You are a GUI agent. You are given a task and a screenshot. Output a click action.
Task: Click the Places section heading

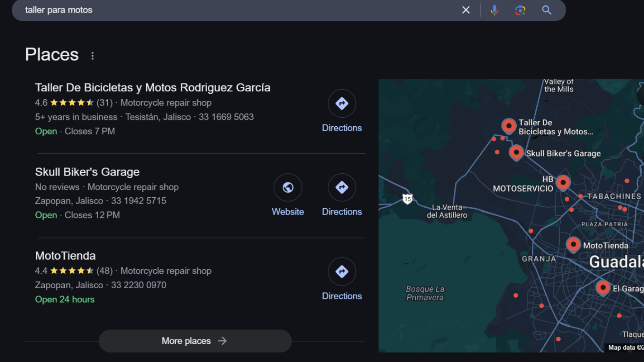click(x=52, y=55)
